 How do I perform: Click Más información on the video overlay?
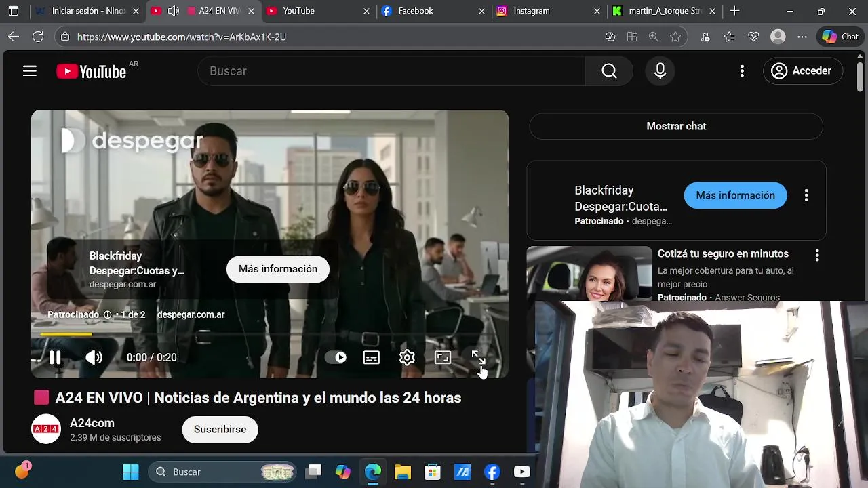278,269
